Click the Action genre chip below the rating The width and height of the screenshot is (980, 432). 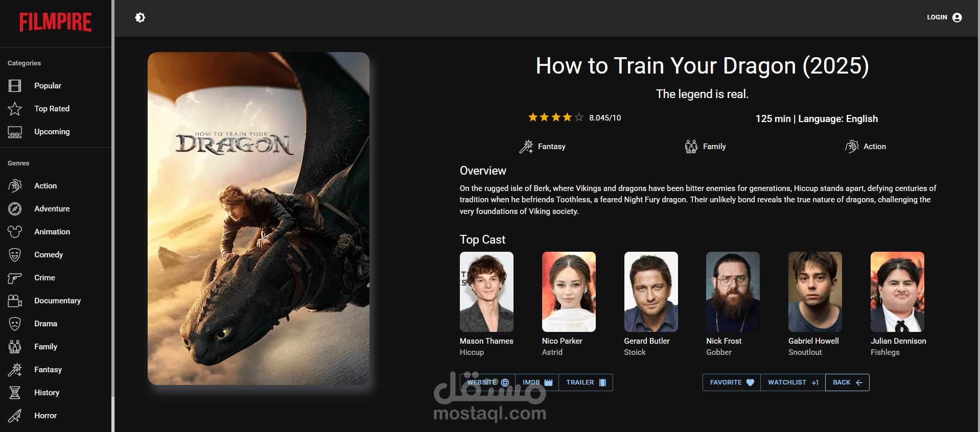[x=865, y=147]
